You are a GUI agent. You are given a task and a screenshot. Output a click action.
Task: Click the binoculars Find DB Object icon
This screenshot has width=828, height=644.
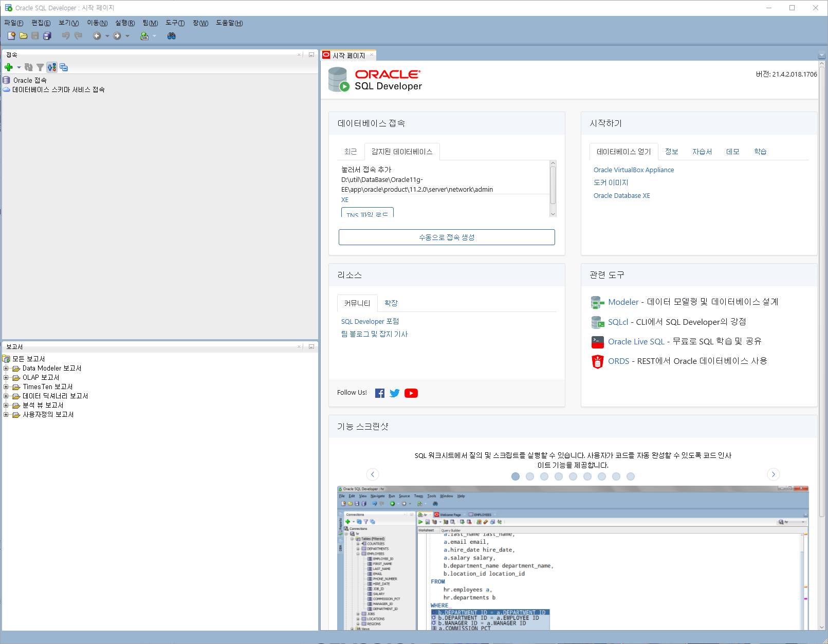pos(172,36)
